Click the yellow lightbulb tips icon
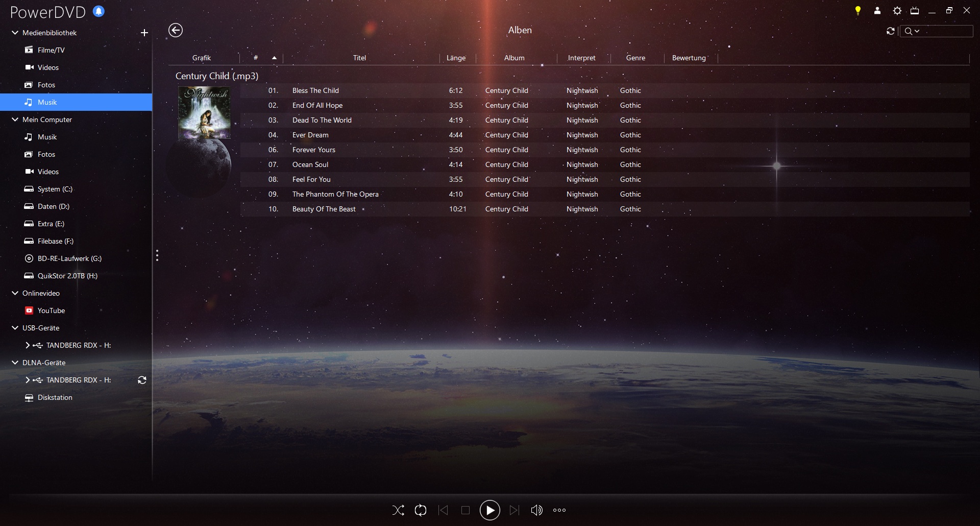Image resolution: width=980 pixels, height=526 pixels. [858, 10]
